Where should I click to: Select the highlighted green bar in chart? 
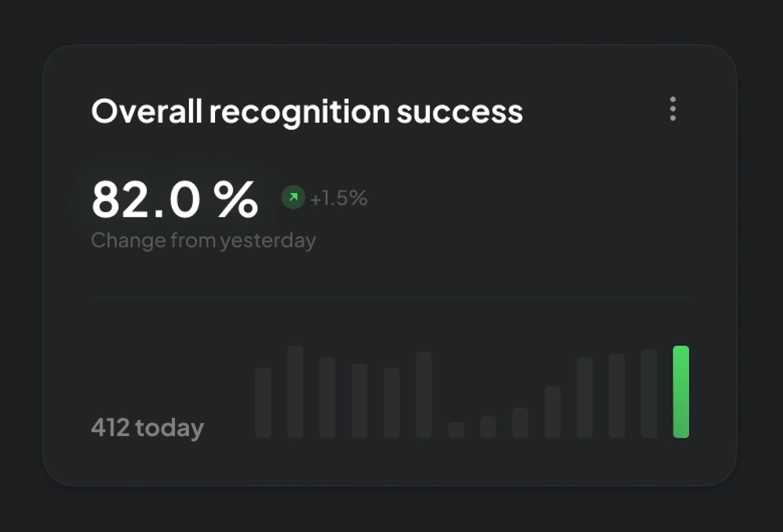[681, 392]
